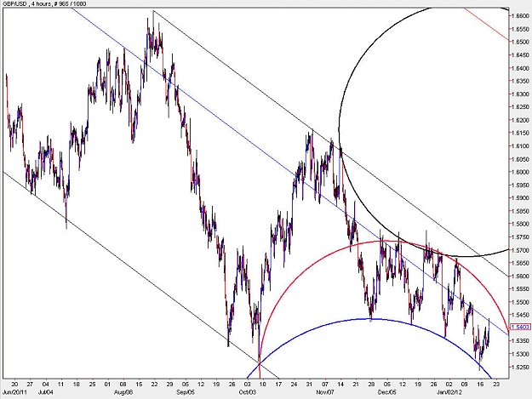The height and width of the screenshot is (399, 532).
Task: Click the Sep/05 month label
Action: point(186,392)
